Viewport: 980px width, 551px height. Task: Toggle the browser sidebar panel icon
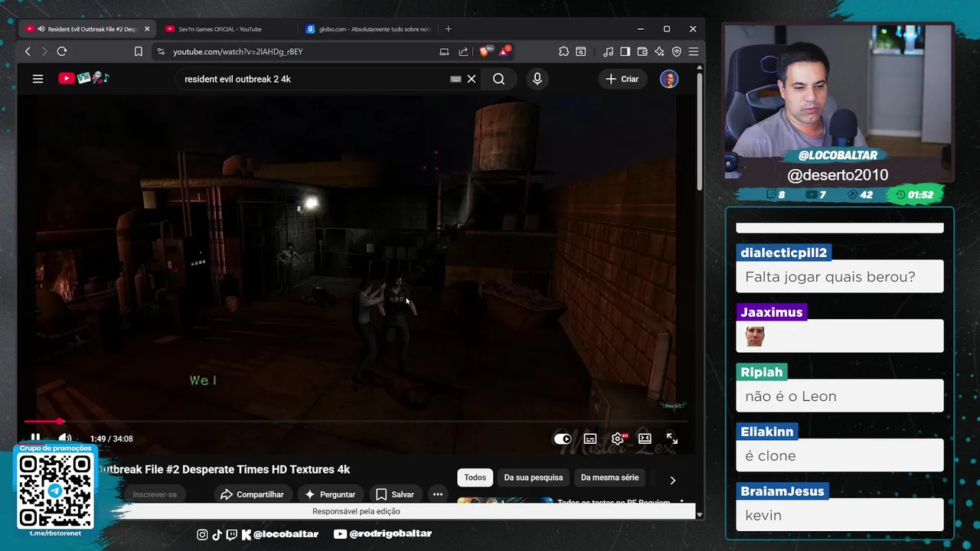click(x=625, y=51)
